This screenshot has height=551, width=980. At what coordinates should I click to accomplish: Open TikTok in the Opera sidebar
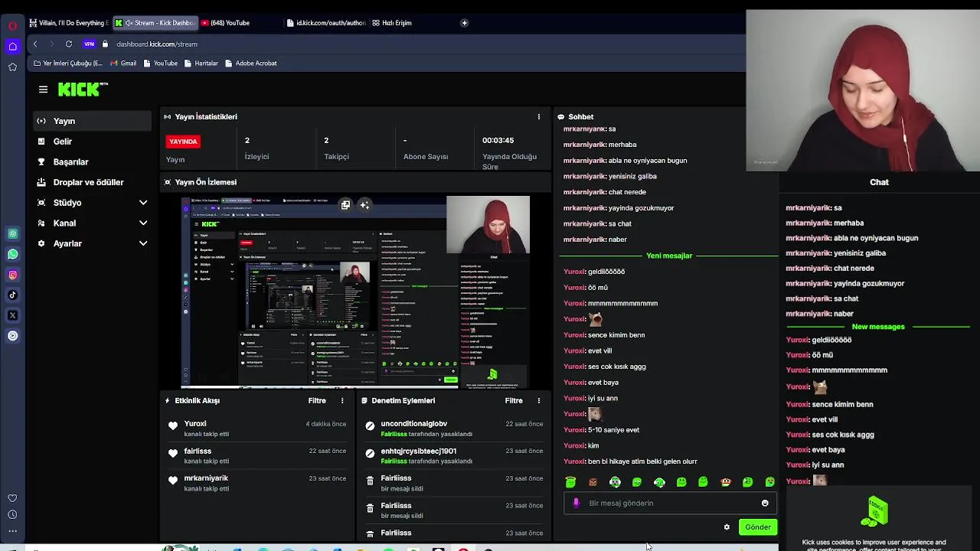point(12,295)
